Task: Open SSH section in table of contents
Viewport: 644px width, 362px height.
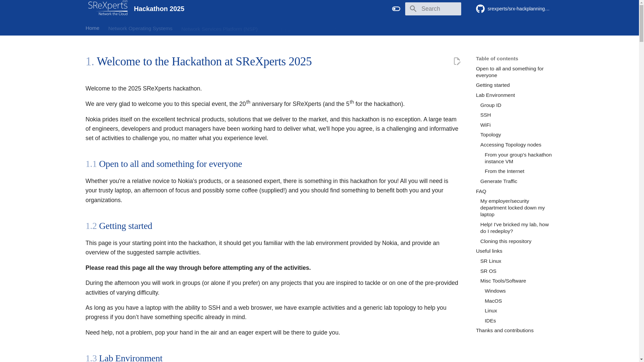Action: click(x=485, y=115)
